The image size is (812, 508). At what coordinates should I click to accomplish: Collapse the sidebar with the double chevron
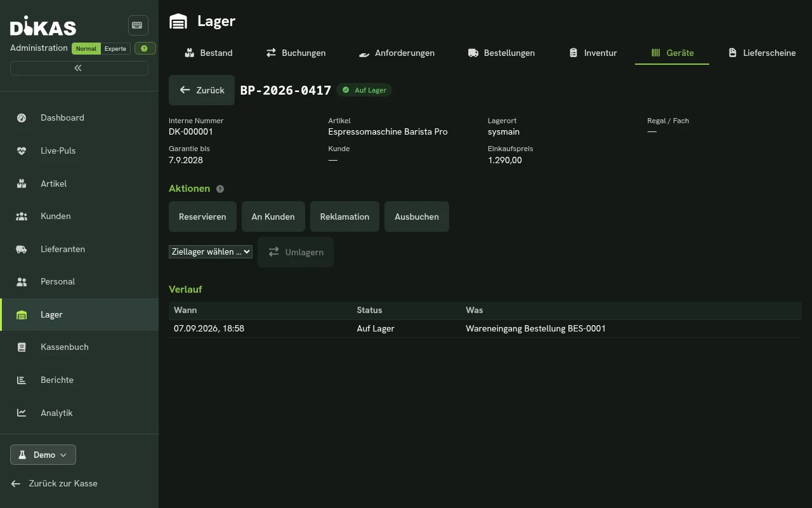[x=79, y=68]
